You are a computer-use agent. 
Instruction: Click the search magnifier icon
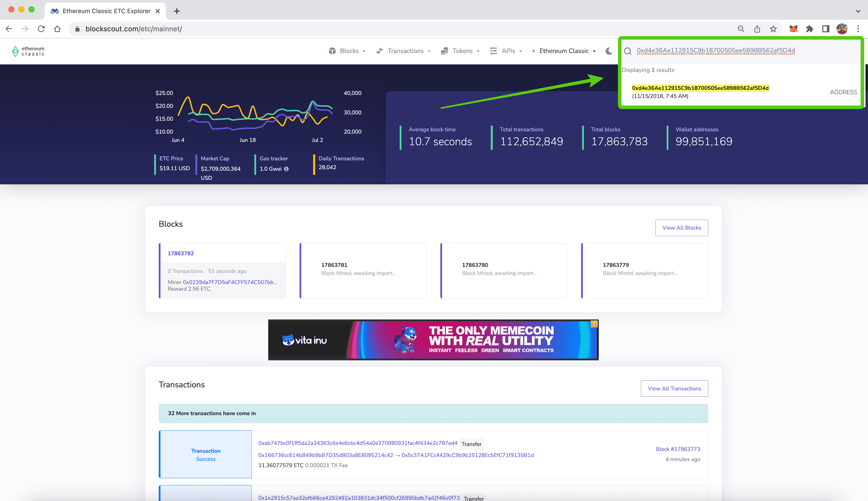628,51
